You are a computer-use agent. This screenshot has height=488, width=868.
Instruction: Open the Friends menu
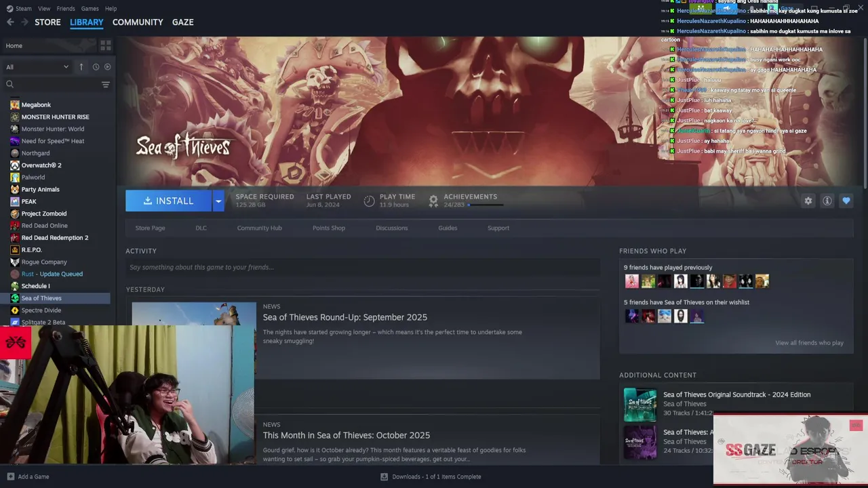click(66, 9)
